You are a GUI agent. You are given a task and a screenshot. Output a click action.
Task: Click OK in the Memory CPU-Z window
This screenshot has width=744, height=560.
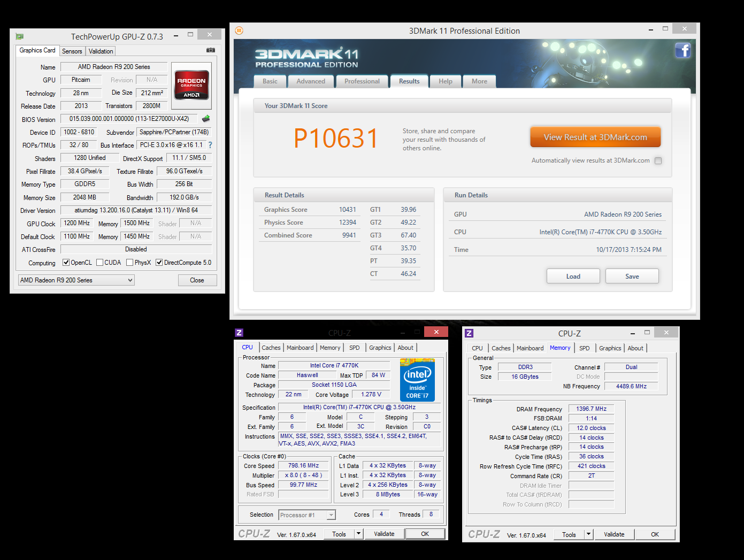pyautogui.click(x=655, y=534)
